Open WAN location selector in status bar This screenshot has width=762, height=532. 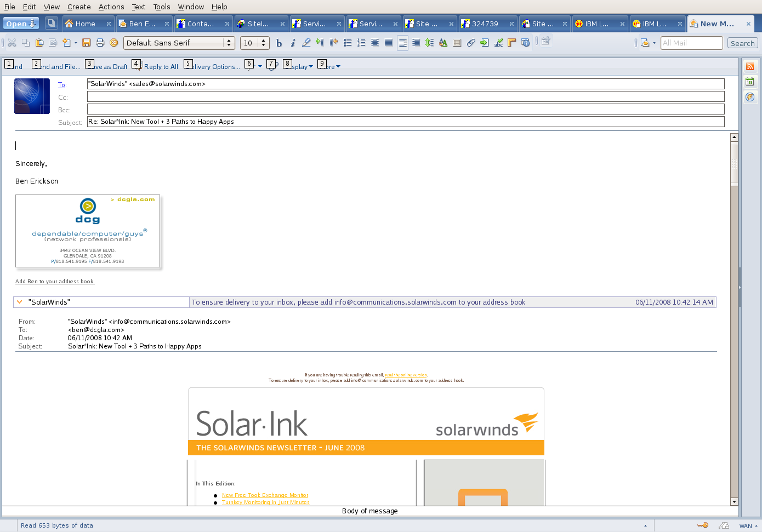[x=748, y=526]
